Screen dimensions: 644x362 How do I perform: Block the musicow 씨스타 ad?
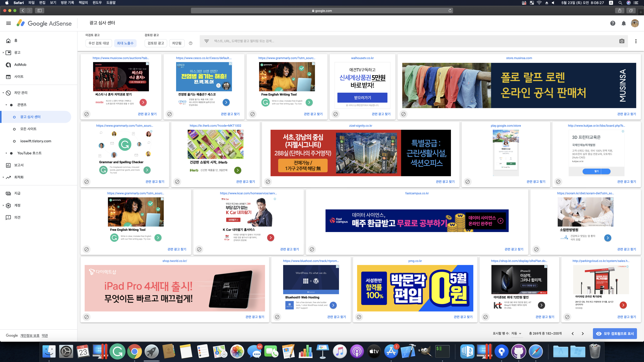[x=87, y=114]
